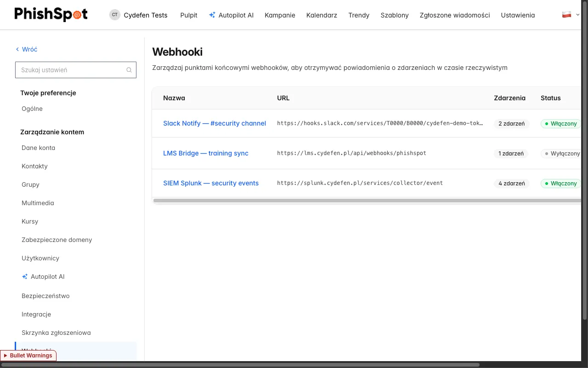Screen dimensions: 588x368
Task: Open the Kalendarz page
Action: click(x=322, y=15)
